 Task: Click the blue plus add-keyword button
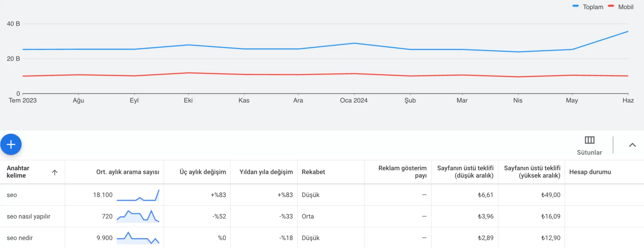pyautogui.click(x=11, y=144)
